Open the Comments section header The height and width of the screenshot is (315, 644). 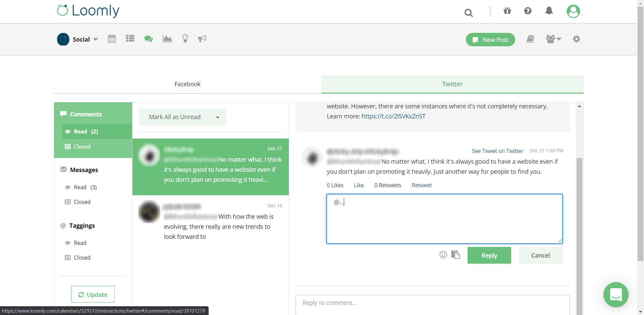point(86,114)
